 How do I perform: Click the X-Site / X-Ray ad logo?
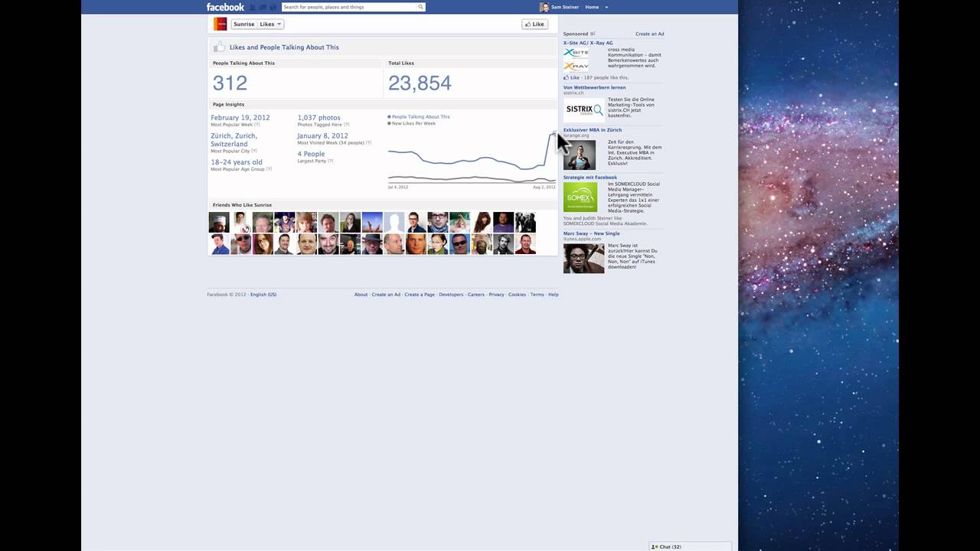(x=576, y=60)
